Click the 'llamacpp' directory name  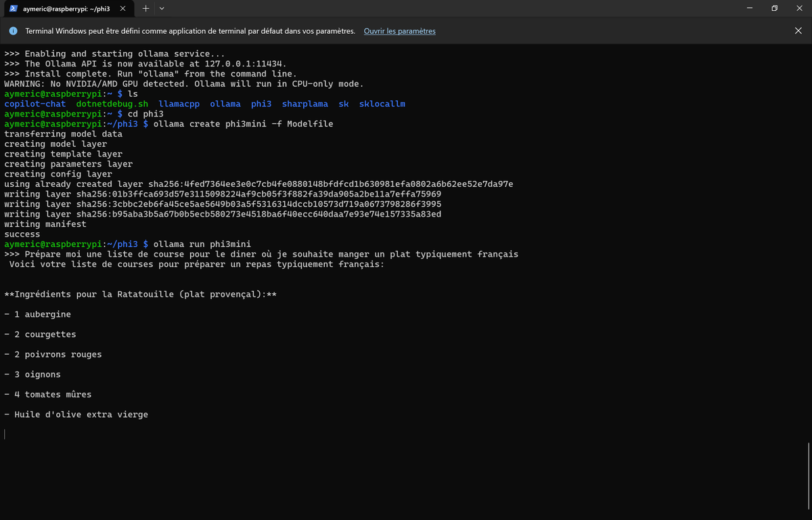click(x=179, y=104)
